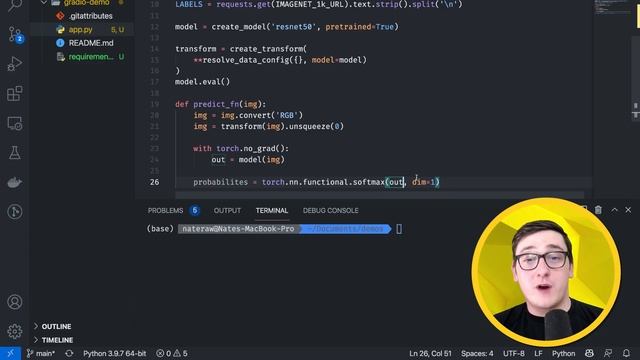This screenshot has height=360, width=640.
Task: Select the Python 3.9.7 64-bit interpreter
Action: [114, 353]
